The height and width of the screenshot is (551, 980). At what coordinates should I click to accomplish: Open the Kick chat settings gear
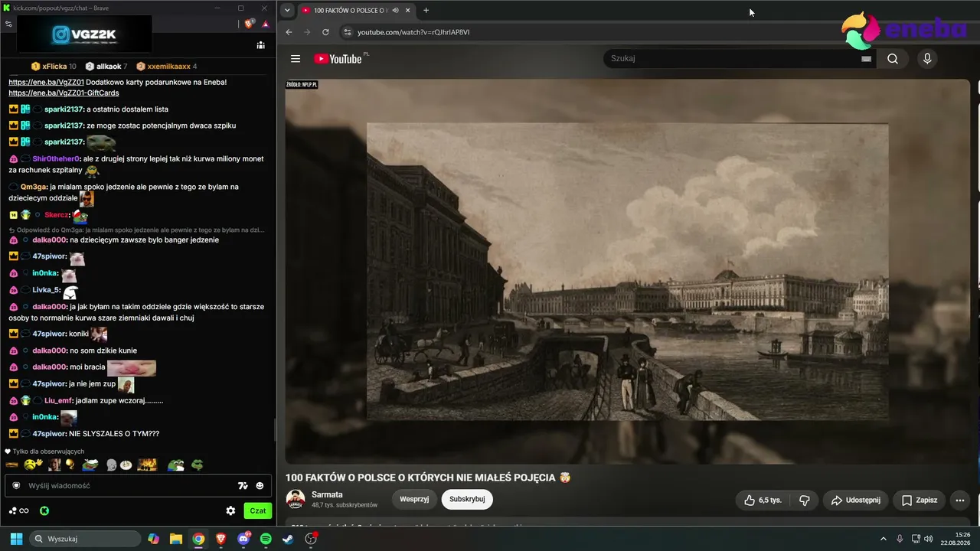pos(230,510)
